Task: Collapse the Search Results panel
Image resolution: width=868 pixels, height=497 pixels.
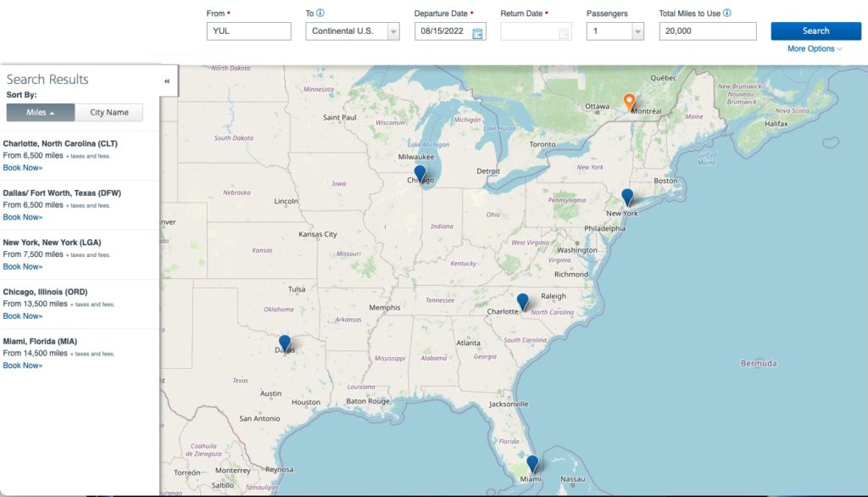Action: tap(166, 81)
